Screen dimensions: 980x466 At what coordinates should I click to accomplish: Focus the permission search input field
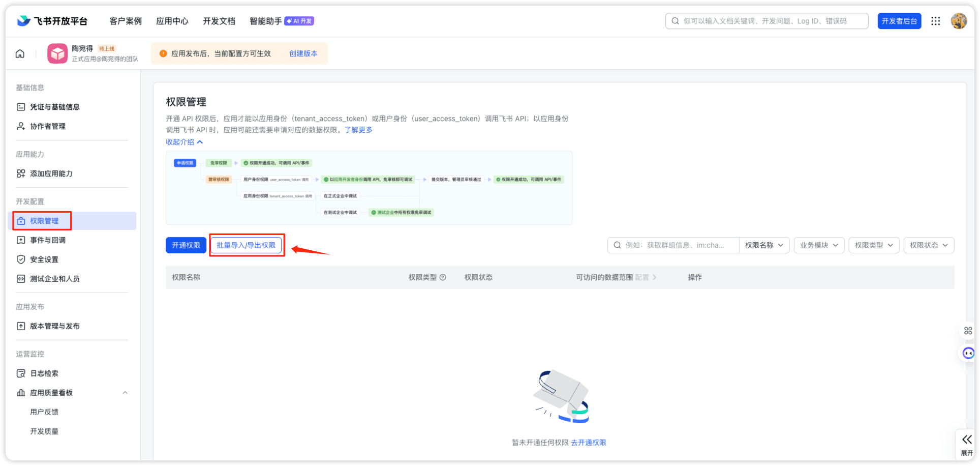[673, 245]
